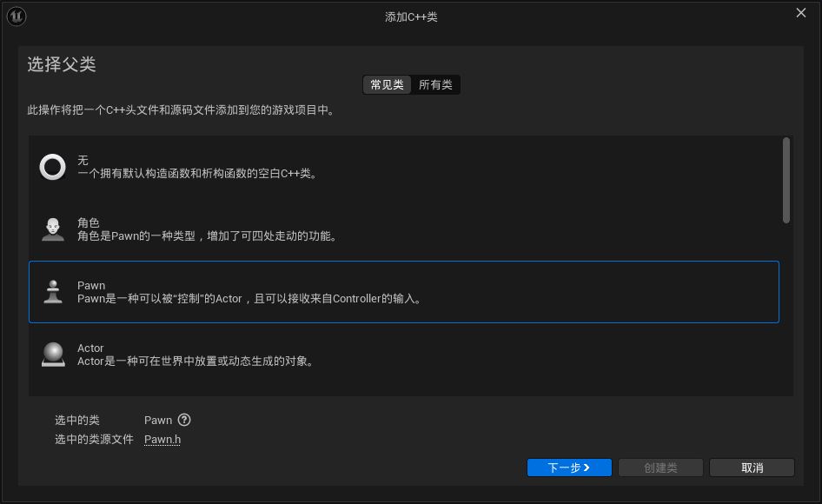Open the help icon next to Pawn

pyautogui.click(x=184, y=420)
